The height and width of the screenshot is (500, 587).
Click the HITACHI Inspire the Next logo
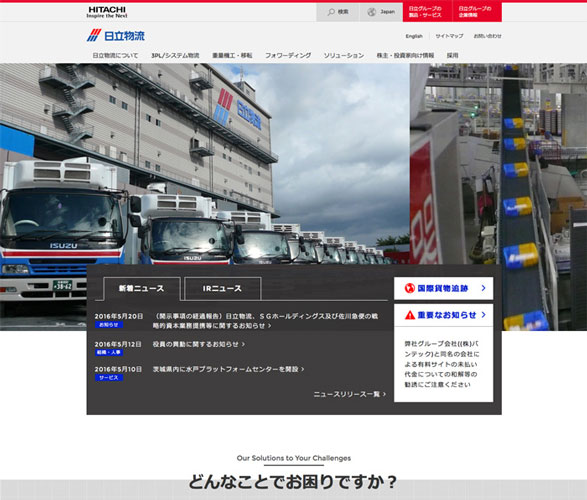(x=107, y=12)
